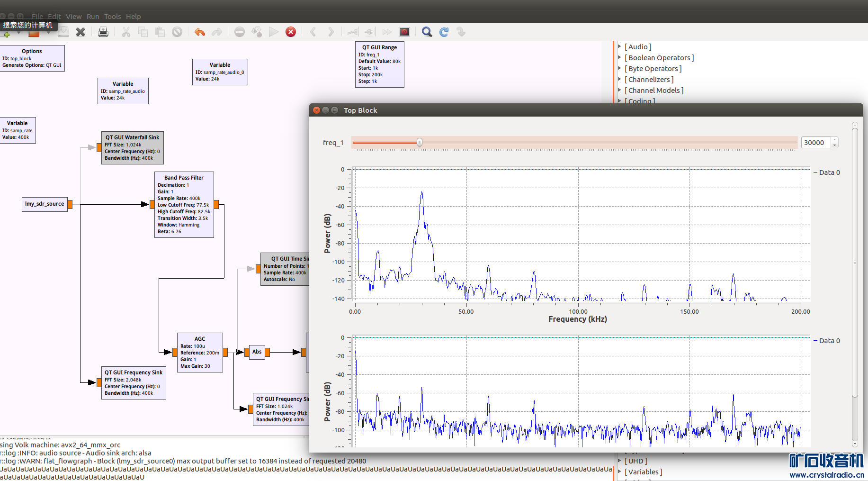Image resolution: width=868 pixels, height=481 pixels.
Task: Select the AGC block in flowgraph
Action: pyautogui.click(x=199, y=352)
